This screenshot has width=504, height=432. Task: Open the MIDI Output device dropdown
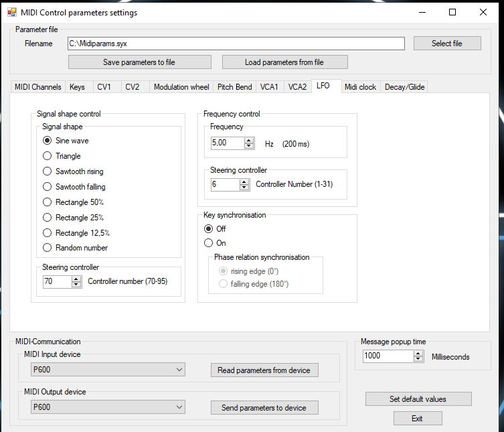(108, 407)
